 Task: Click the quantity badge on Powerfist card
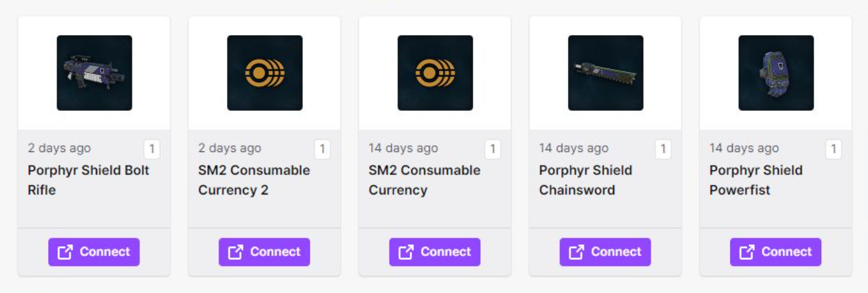(834, 149)
